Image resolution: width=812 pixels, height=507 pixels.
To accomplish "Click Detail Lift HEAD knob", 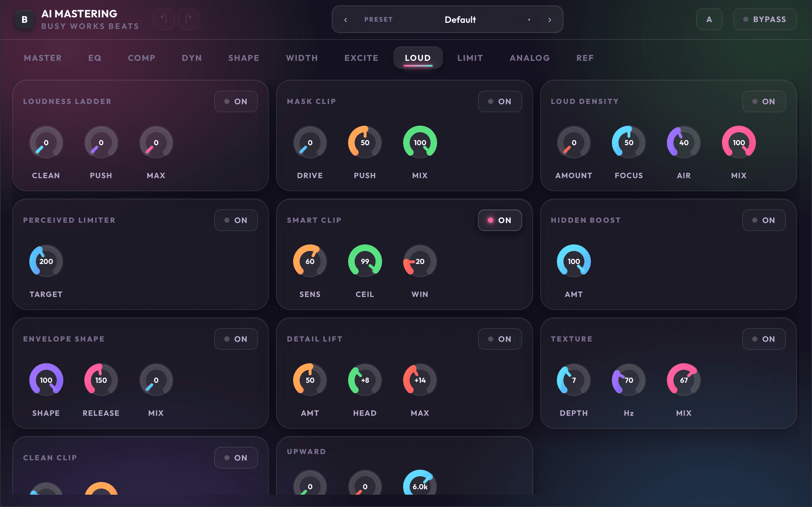I will (x=365, y=380).
